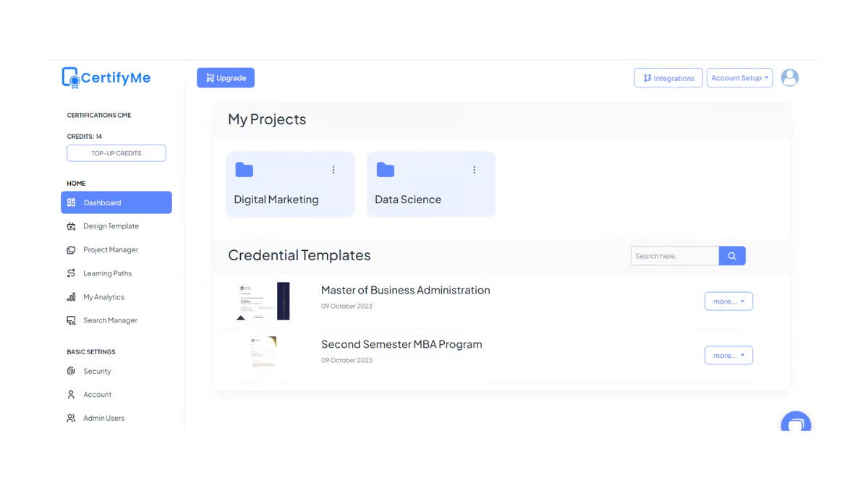Click the Integrations button
868x488 pixels.
[x=668, y=77]
